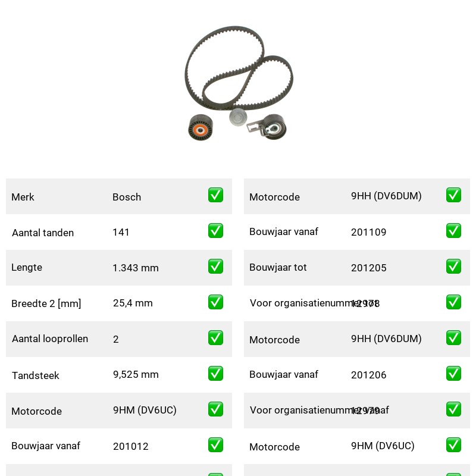This screenshot has height=476, width=476.
Task: Click the checkmark beside the second Motorcode 9HH (DV6DUM)
Action: coord(453,338)
